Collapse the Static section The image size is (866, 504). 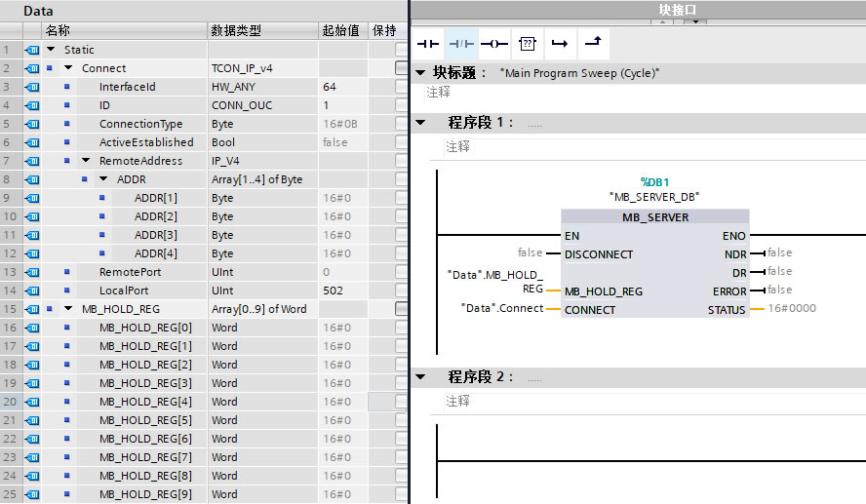click(51, 50)
